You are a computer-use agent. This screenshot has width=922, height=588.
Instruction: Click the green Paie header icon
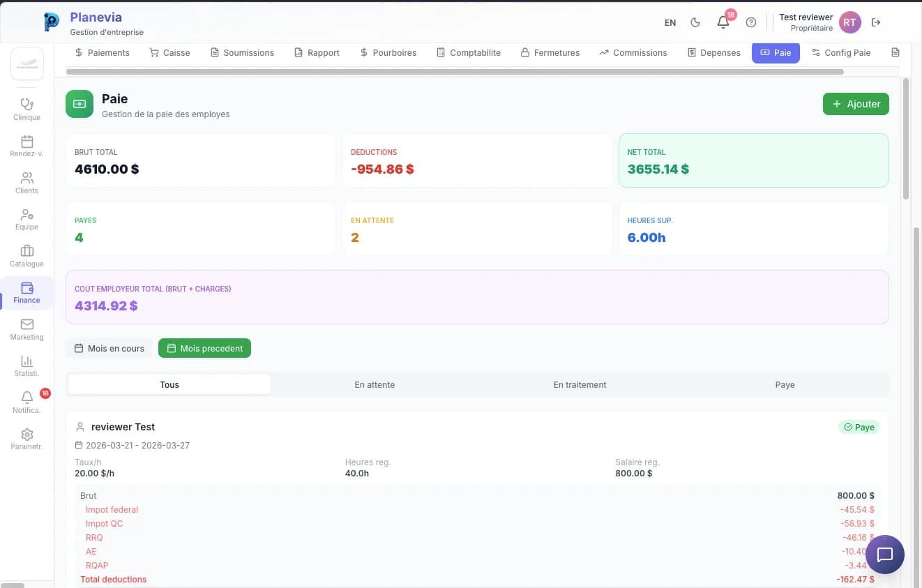[80, 104]
